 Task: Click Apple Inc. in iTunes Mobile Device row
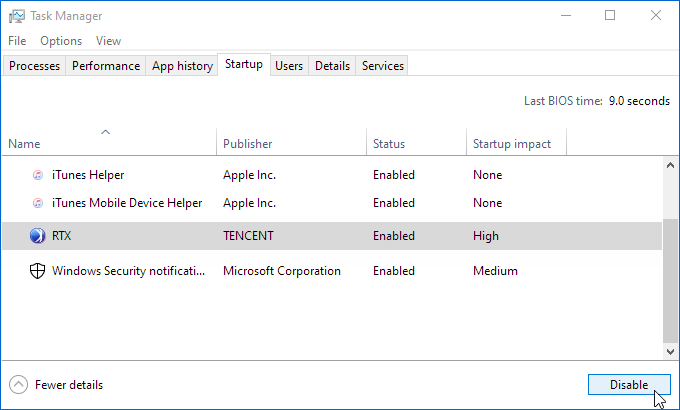pyautogui.click(x=249, y=203)
